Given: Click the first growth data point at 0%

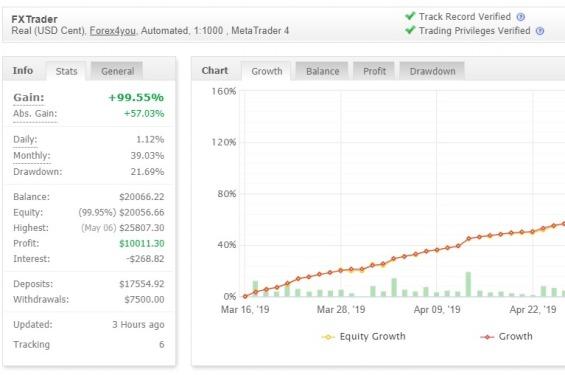Looking at the screenshot, I should [x=245, y=296].
